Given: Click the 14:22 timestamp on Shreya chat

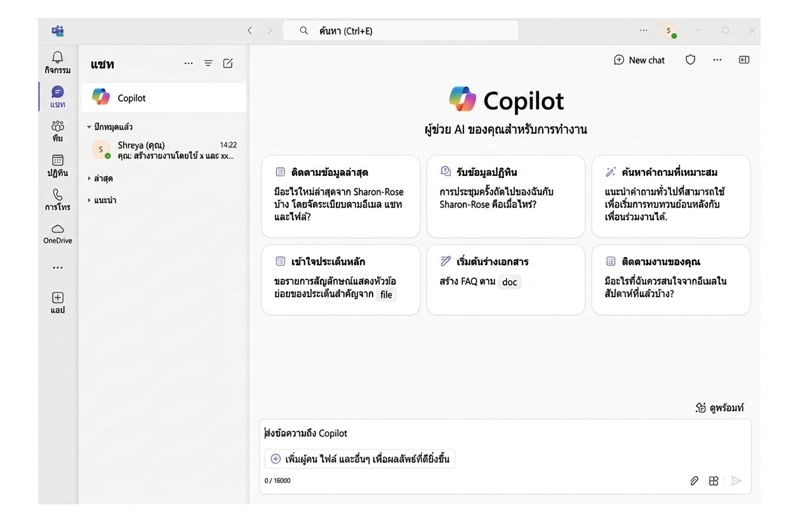Looking at the screenshot, I should [228, 145].
